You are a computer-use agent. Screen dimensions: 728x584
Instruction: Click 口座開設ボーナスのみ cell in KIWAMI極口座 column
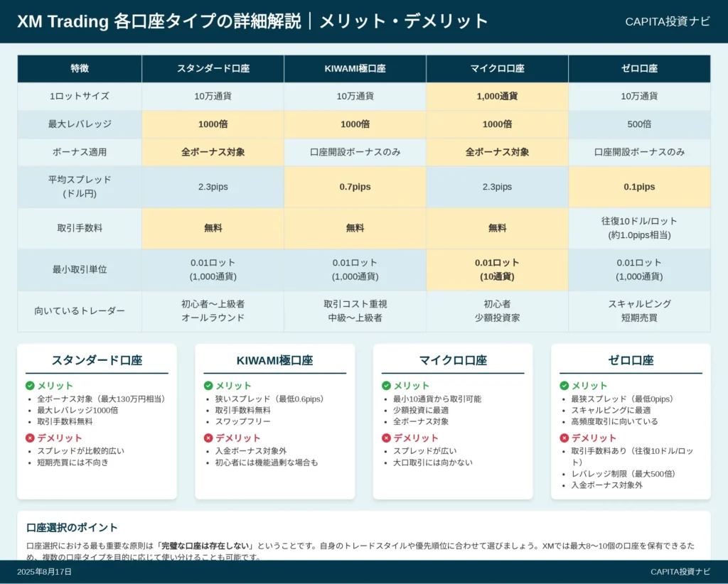355,152
